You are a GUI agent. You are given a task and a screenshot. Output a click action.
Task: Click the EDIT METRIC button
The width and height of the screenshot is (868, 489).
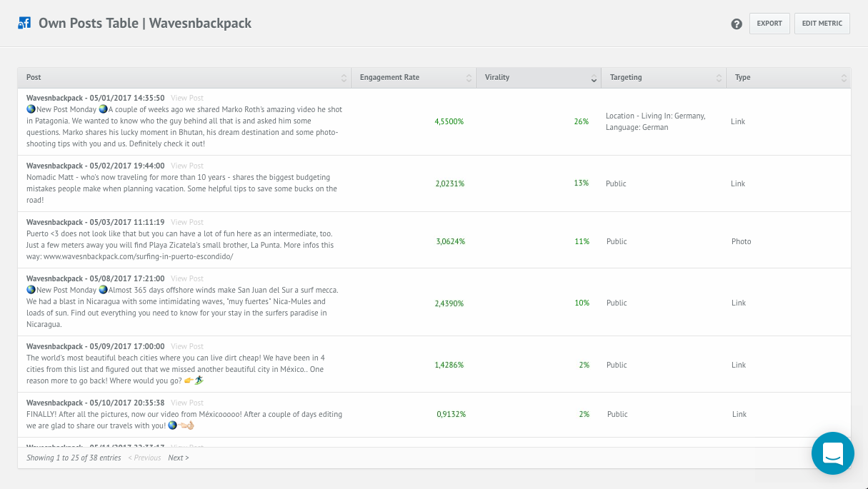[822, 24]
